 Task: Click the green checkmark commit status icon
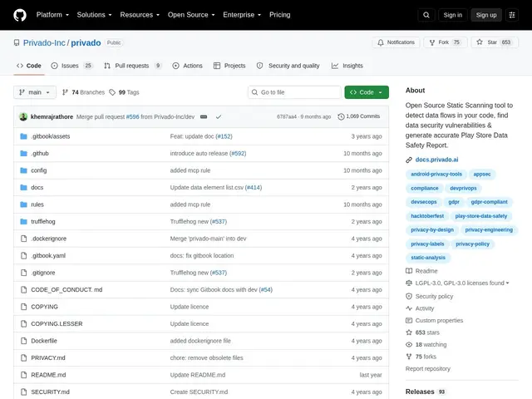point(219,116)
